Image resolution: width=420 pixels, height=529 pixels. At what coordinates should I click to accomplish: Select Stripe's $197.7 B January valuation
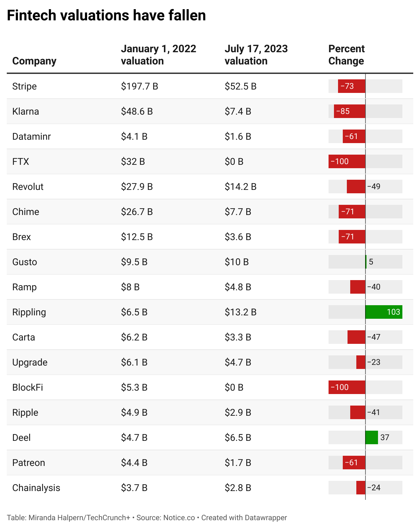click(x=140, y=86)
